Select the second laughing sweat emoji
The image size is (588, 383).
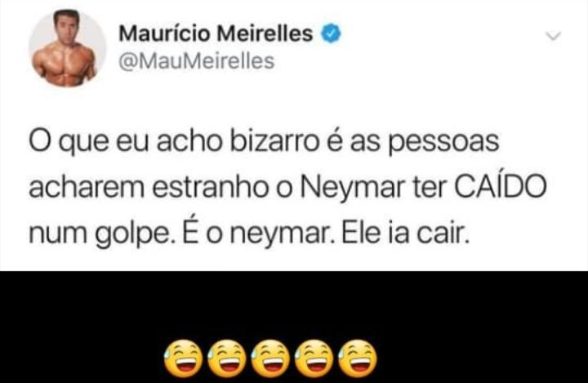[x=227, y=359]
